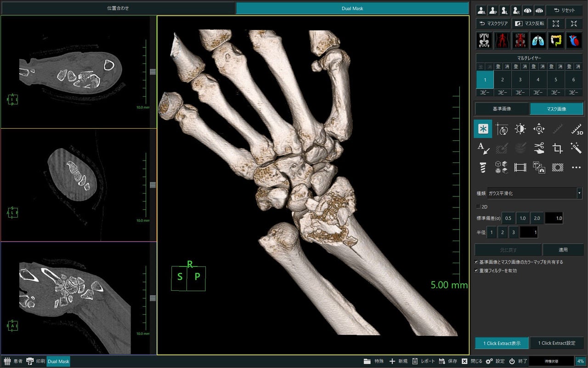Select the magic wand tool
Viewport: 588px width, 368px height.
576,148
